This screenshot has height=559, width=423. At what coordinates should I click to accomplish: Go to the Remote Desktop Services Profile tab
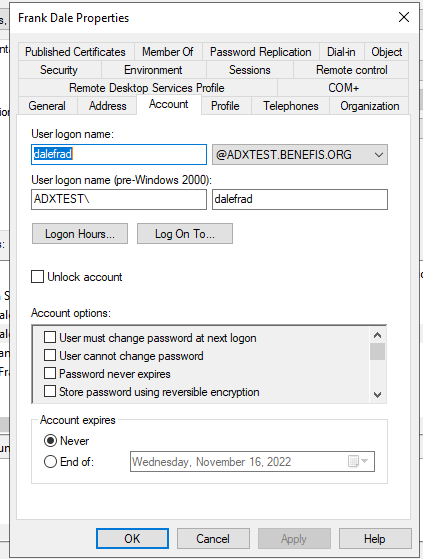(x=147, y=88)
